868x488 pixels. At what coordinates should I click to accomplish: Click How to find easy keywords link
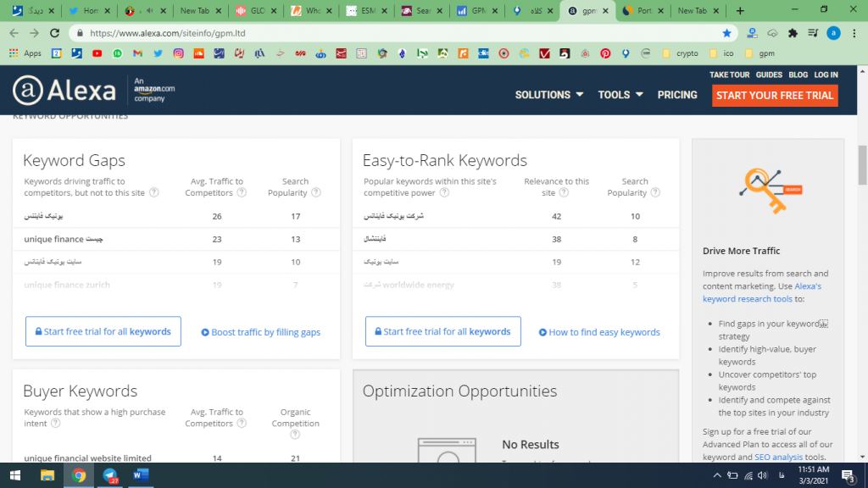(x=599, y=332)
